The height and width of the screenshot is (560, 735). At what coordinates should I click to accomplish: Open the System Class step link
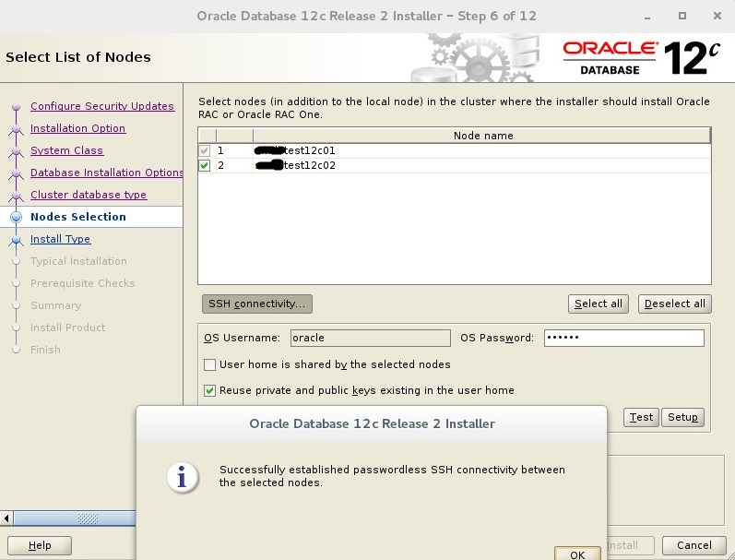[67, 150]
